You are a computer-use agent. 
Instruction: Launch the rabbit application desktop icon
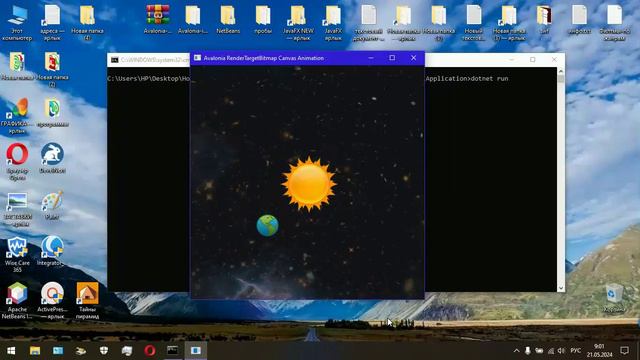click(x=52, y=158)
